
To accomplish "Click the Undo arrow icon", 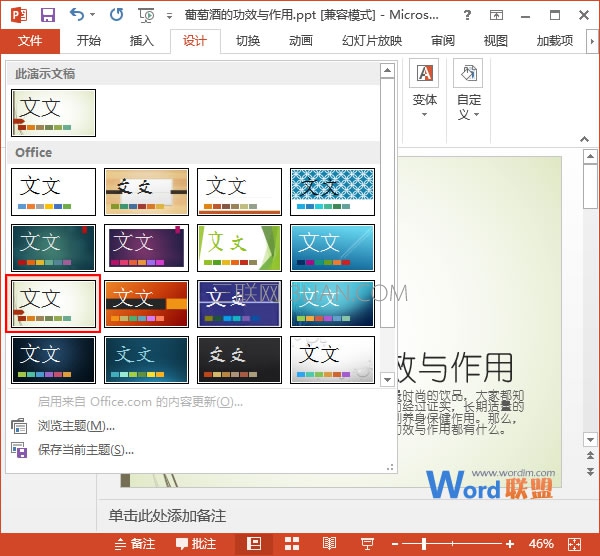I will tap(77, 15).
